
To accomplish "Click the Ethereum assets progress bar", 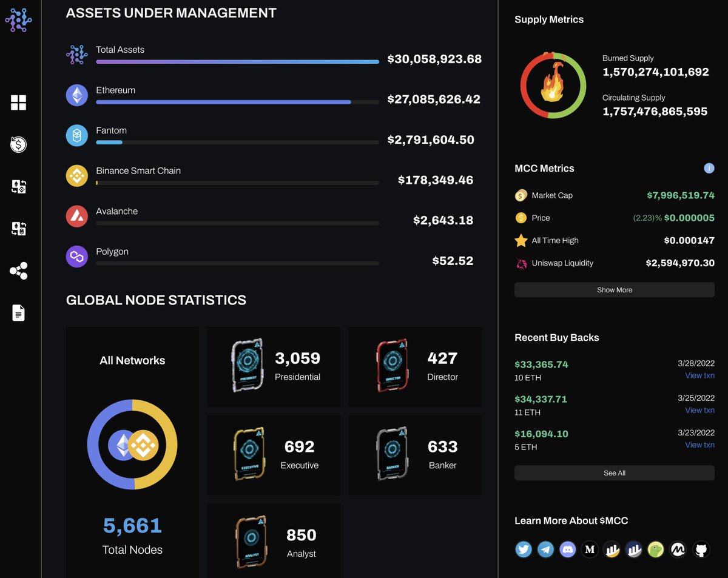I will click(x=237, y=102).
